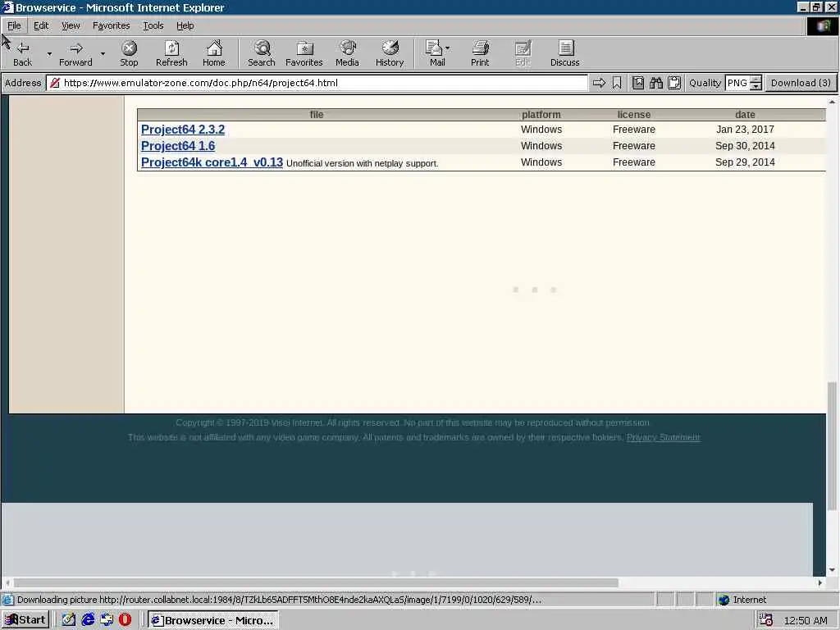Open the Forward history dropdown arrow
The image size is (840, 630).
pyautogui.click(x=103, y=53)
